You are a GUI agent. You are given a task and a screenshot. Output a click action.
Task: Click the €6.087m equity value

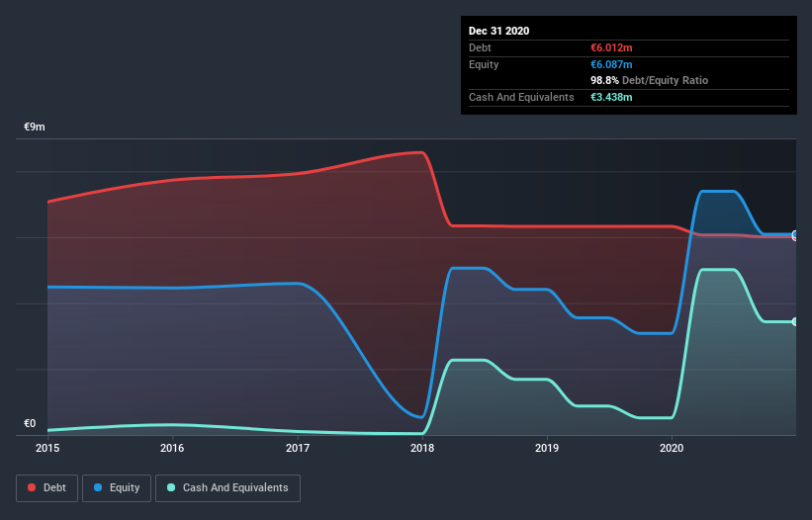611,64
